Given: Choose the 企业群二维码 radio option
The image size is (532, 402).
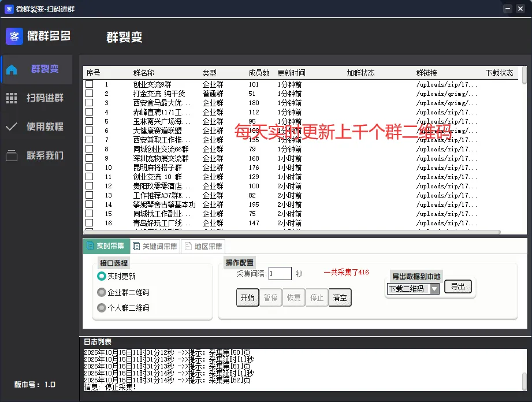Looking at the screenshot, I should click(x=101, y=291).
